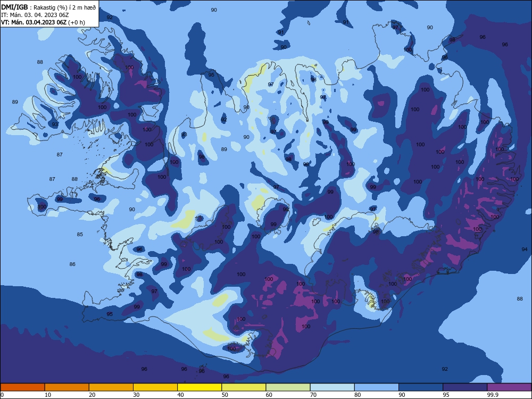Select the 20–30 amber legend swatch

tap(111, 387)
